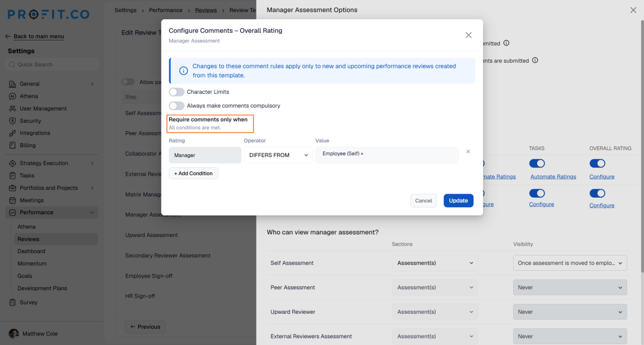This screenshot has width=644, height=345.
Task: Open the DIFFERS FROM operator dropdown
Action: tap(278, 155)
